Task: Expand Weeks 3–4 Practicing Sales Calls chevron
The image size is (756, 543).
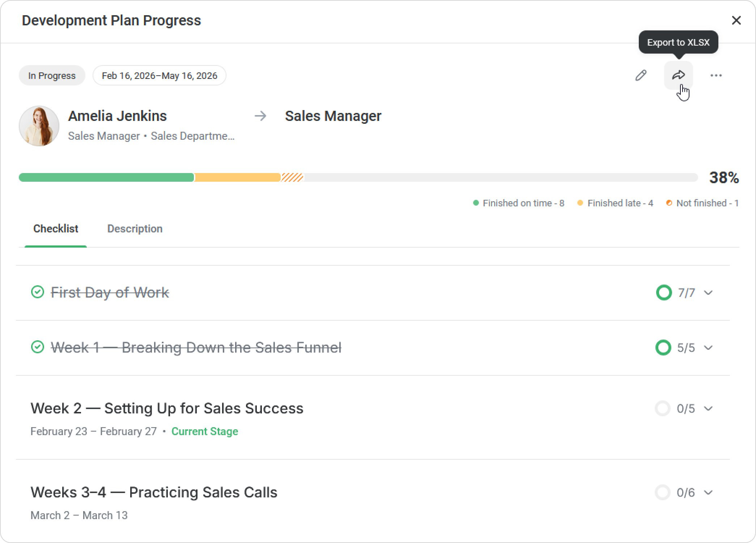Action: click(x=708, y=492)
